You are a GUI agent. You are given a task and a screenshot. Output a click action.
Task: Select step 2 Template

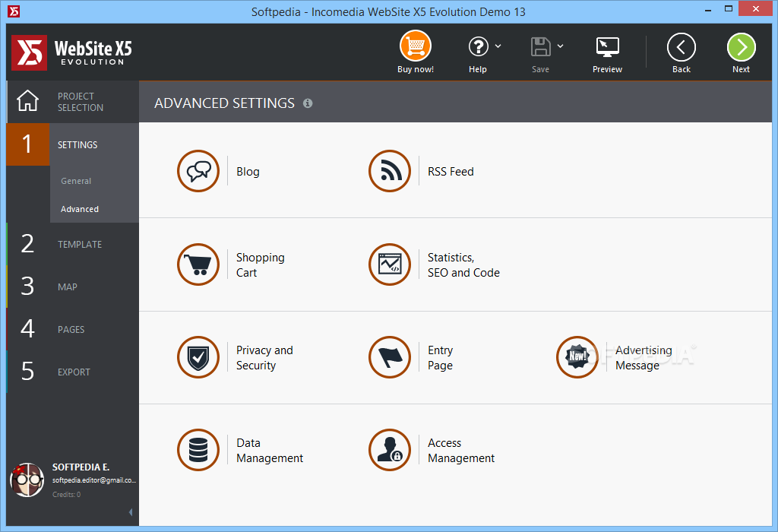click(73, 244)
